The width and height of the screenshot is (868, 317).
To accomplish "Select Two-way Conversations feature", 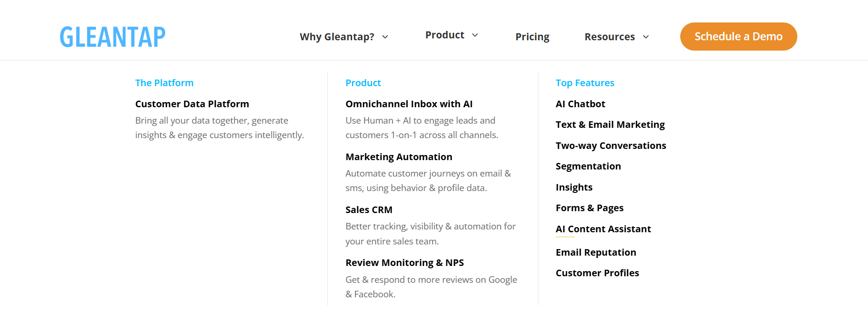I will [611, 146].
